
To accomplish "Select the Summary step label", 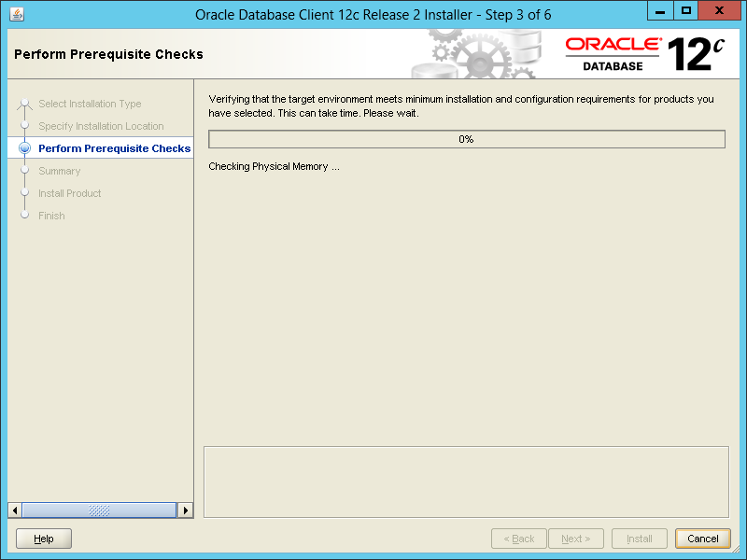I will (x=60, y=171).
